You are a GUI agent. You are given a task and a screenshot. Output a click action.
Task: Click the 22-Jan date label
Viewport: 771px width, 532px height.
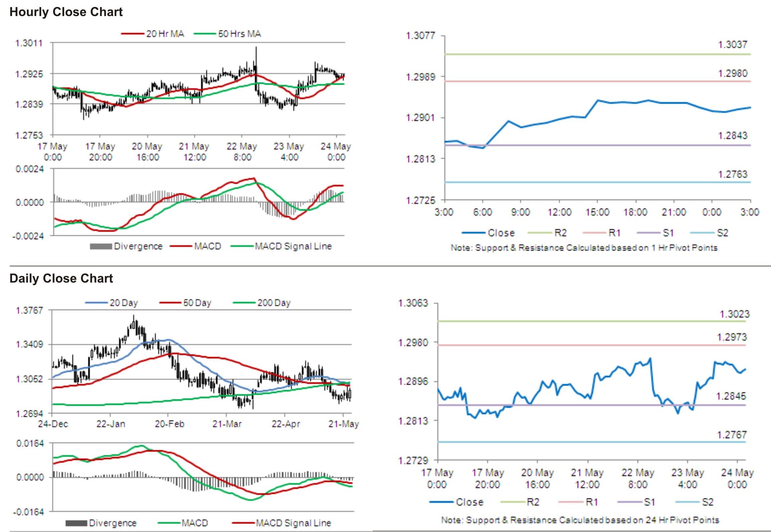pos(111,424)
